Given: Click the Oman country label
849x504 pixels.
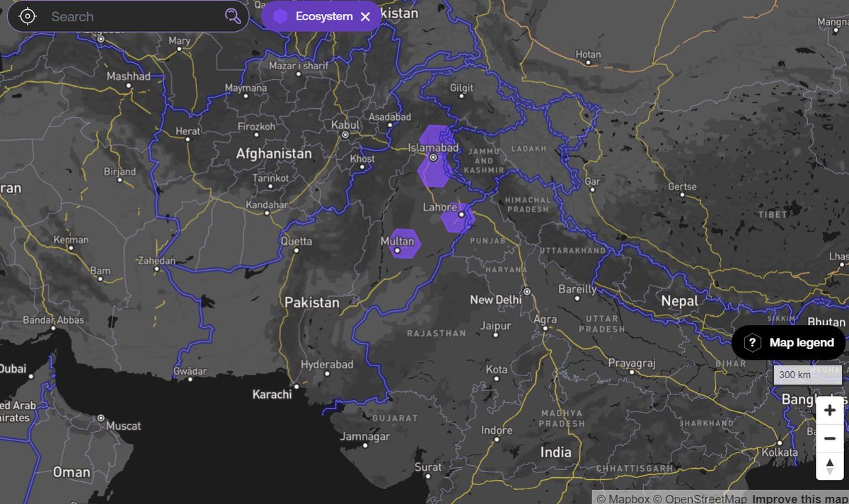Looking at the screenshot, I should tap(71, 472).
